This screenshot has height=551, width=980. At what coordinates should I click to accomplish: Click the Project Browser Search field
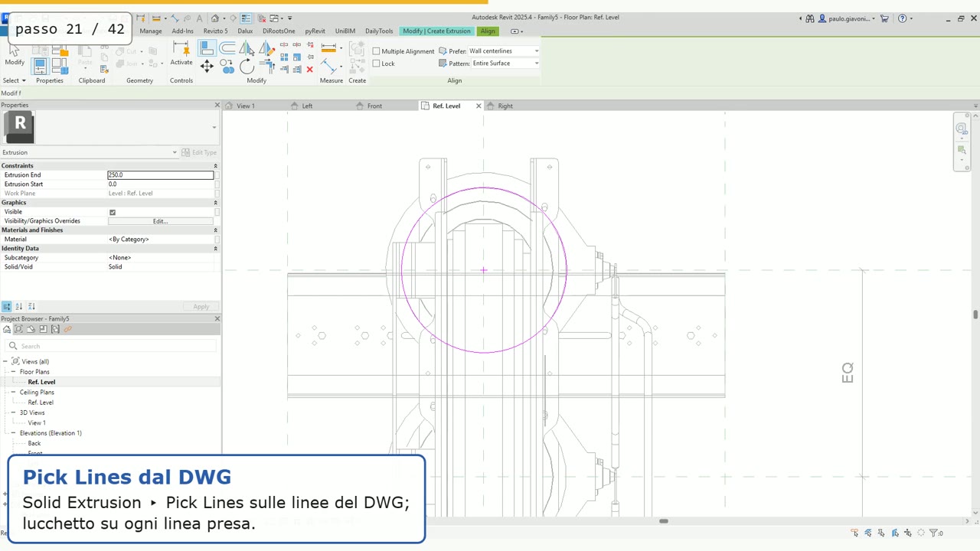click(111, 346)
